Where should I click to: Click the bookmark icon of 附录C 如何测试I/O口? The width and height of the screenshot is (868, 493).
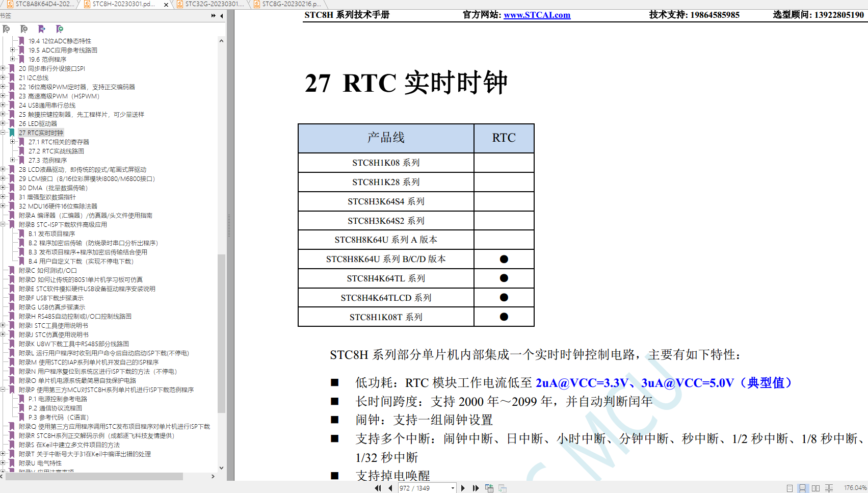click(x=12, y=270)
